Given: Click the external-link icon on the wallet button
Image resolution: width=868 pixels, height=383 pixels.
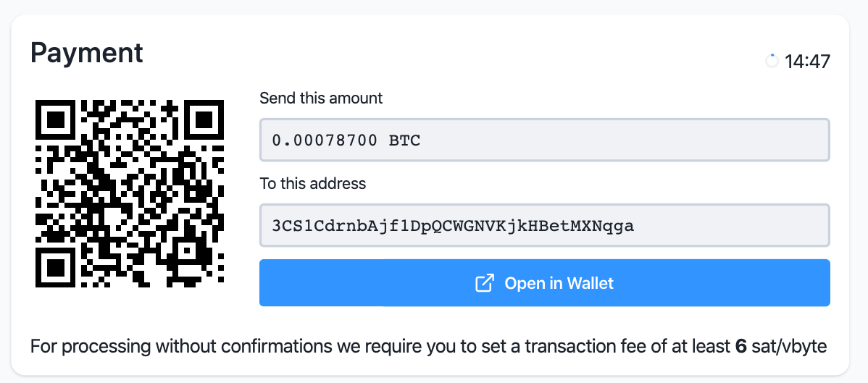Looking at the screenshot, I should pos(484,283).
